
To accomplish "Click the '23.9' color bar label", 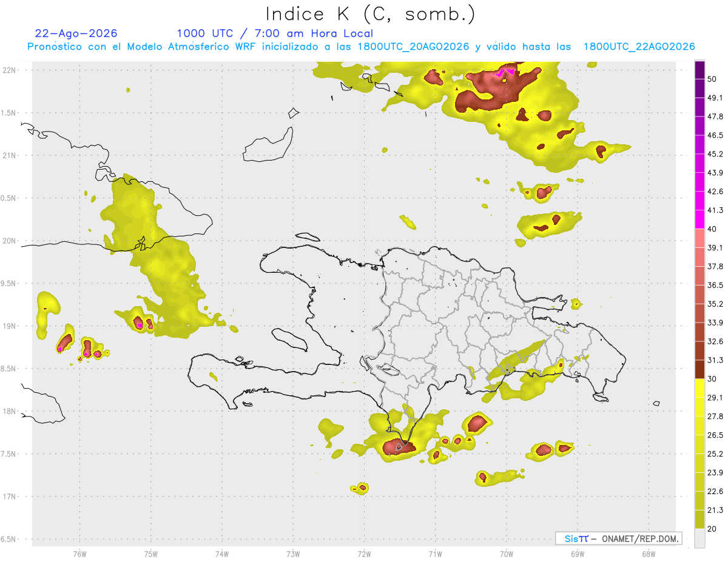I will coord(715,473).
